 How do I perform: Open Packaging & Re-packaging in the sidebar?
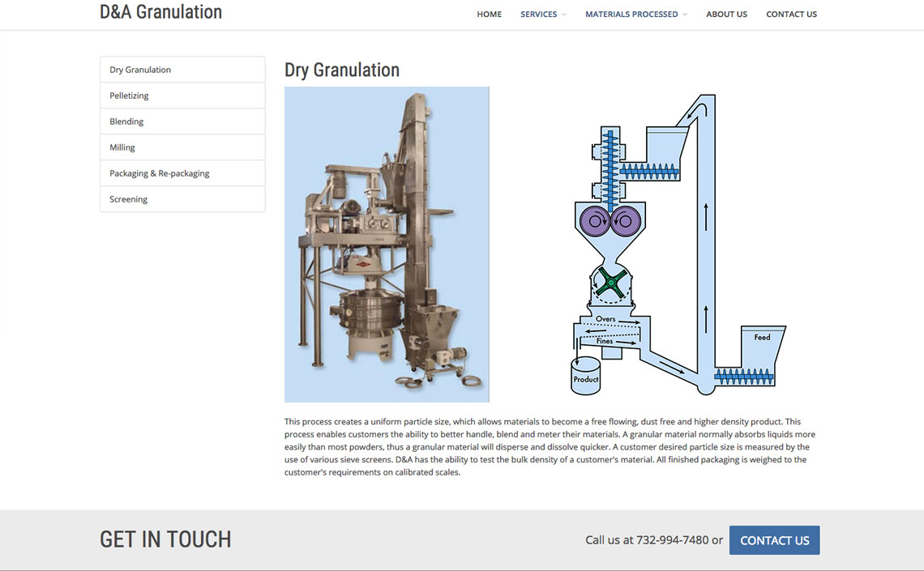click(x=182, y=173)
